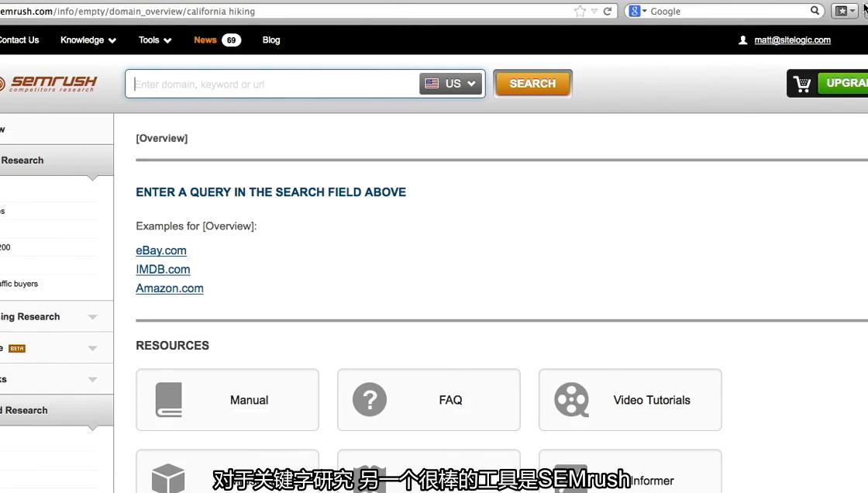Click the Video Tutorials film reel icon
Viewport: 868px width, 493px height.
click(571, 399)
